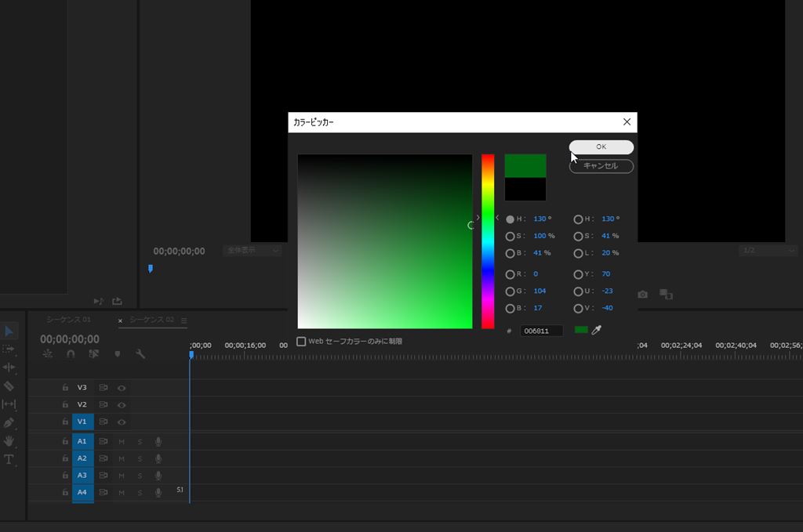Open the 全体表示 zoom level dropdown
This screenshot has width=803, height=532.
pos(252,251)
